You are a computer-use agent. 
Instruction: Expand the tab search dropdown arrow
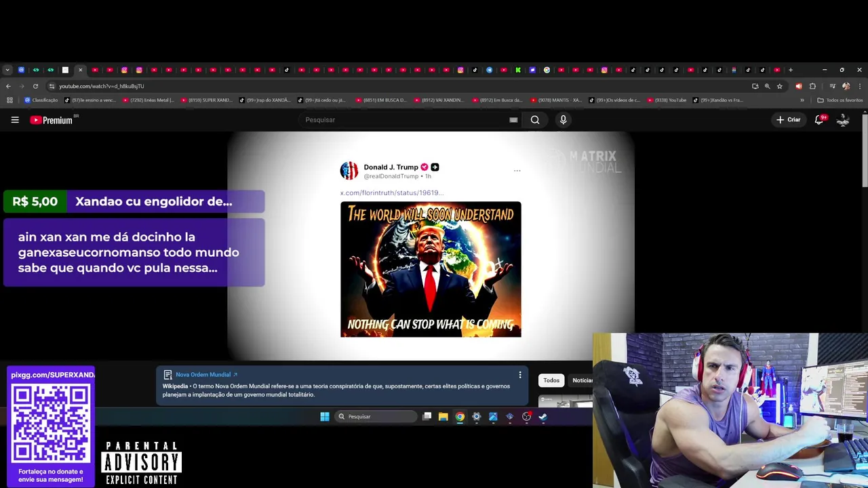click(7, 70)
